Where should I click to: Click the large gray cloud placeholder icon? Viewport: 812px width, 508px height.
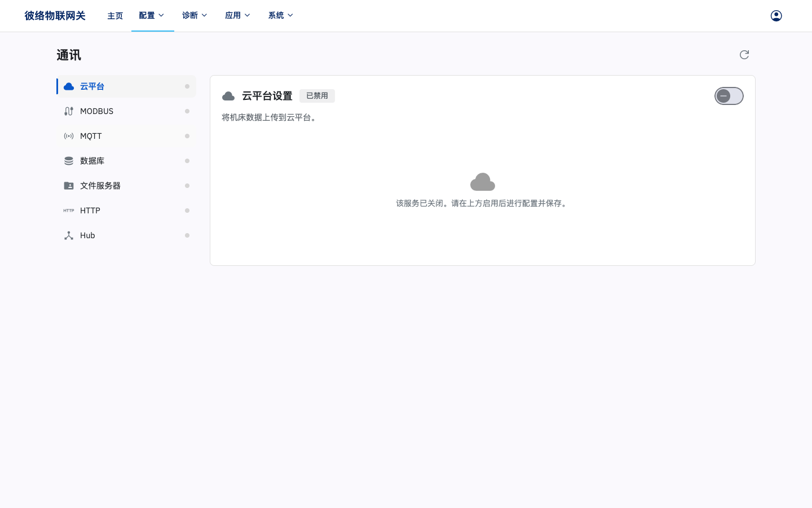tap(483, 182)
